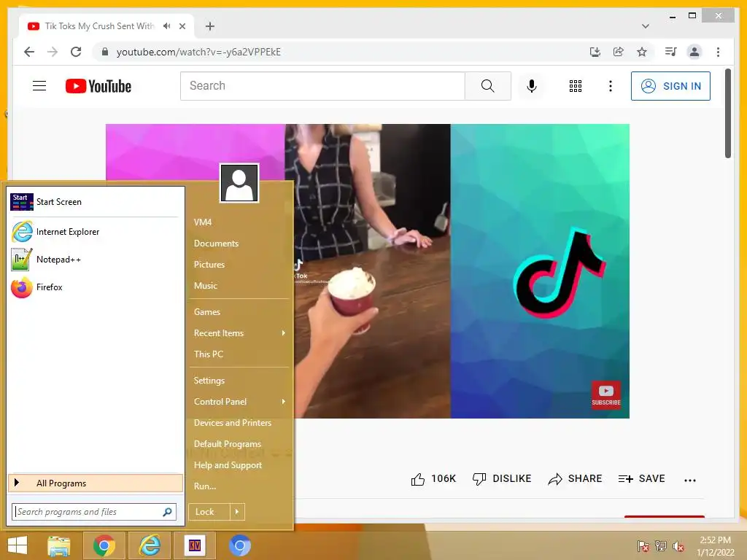
Task: Click the Subscribe watermark in video
Action: tap(606, 394)
